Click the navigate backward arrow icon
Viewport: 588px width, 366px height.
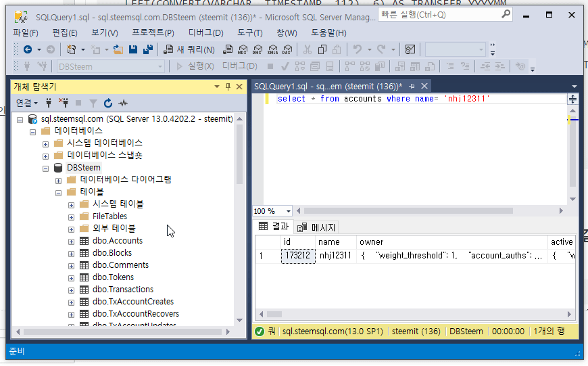click(28, 49)
